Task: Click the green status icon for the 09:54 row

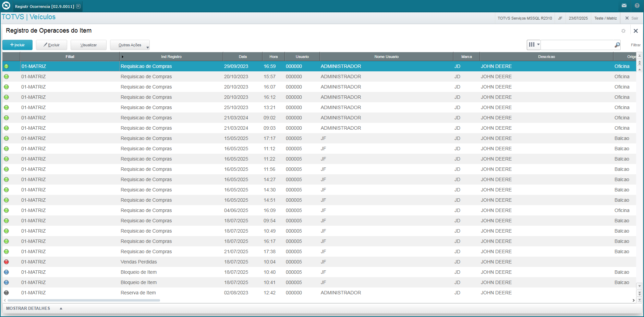Action: (x=7, y=221)
